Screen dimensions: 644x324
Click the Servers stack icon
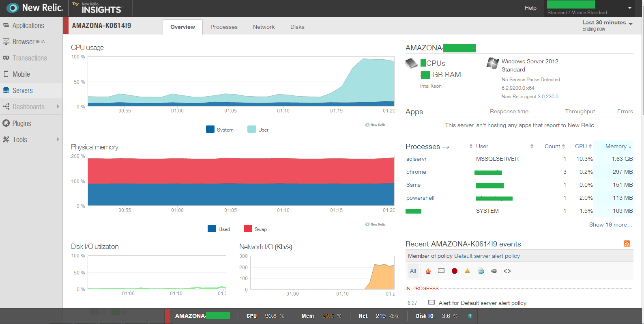click(6, 90)
